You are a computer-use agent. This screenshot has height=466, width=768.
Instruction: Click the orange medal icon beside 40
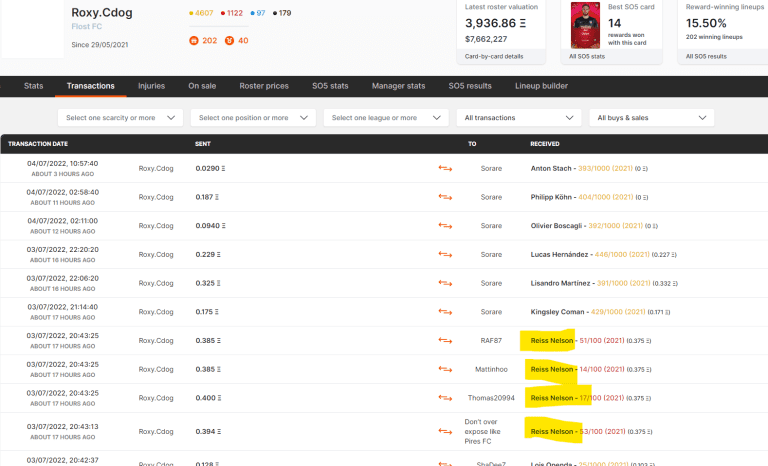pos(229,41)
